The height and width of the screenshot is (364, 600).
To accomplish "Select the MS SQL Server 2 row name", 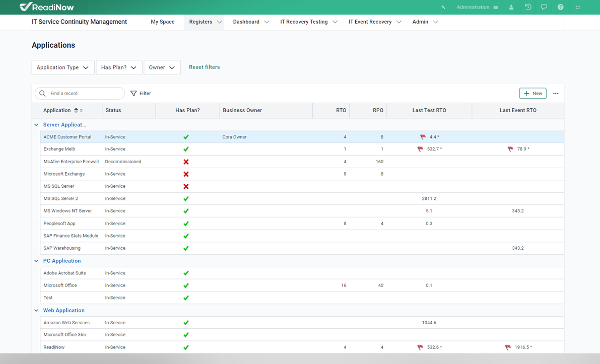I will (x=60, y=199).
